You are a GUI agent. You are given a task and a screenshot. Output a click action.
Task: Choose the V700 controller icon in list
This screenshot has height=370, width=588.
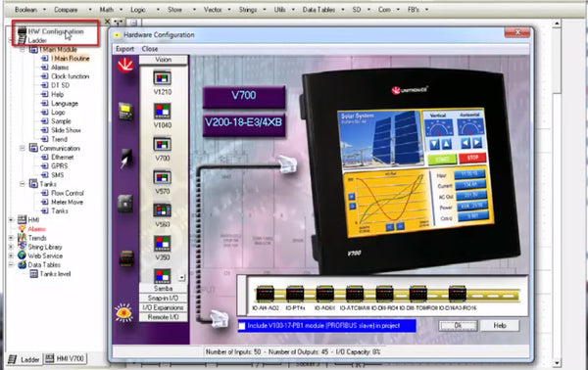(162, 144)
